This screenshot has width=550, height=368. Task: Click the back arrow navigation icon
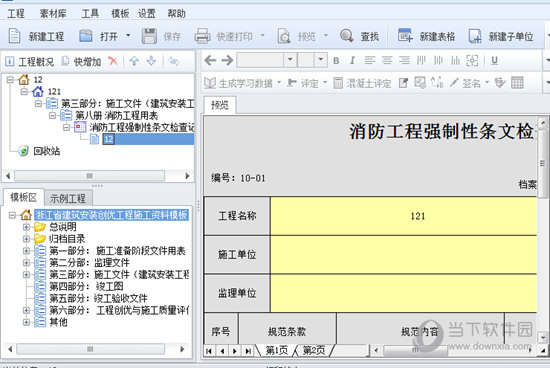210,60
